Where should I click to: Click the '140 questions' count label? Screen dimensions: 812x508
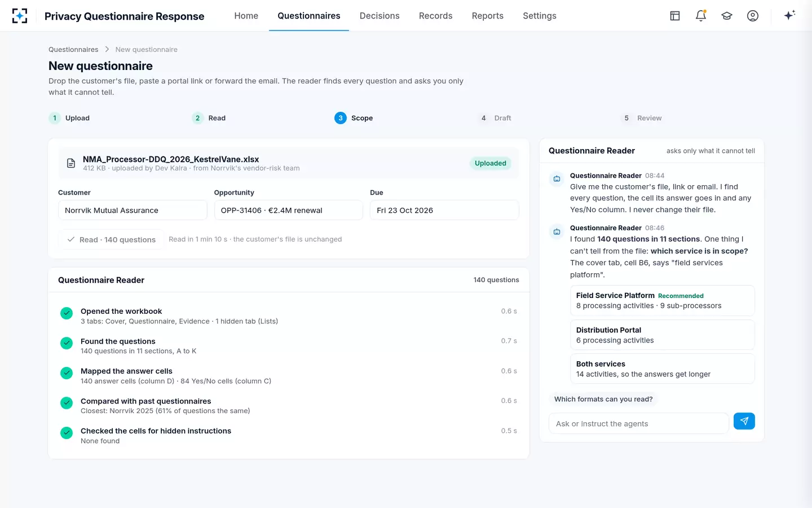(496, 280)
